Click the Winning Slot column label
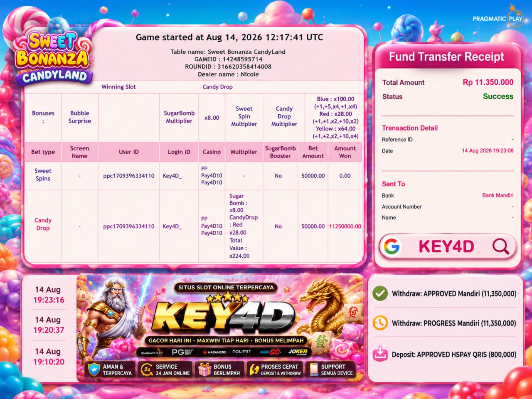This screenshot has height=399, width=532. [x=118, y=86]
